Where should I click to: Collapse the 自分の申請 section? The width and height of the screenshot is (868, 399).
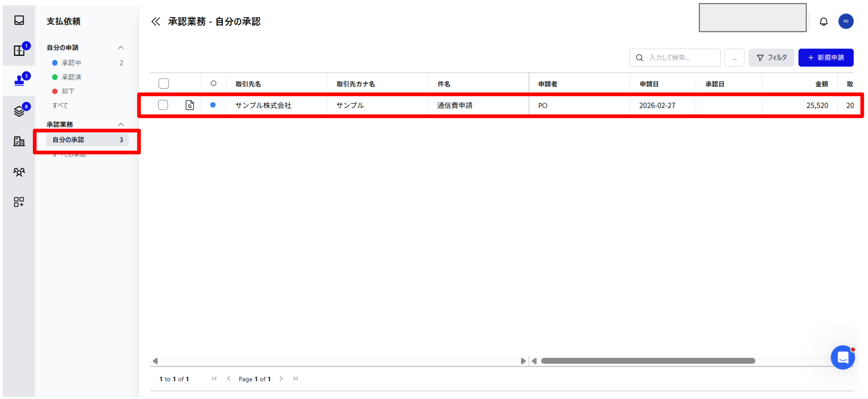pyautogui.click(x=121, y=48)
